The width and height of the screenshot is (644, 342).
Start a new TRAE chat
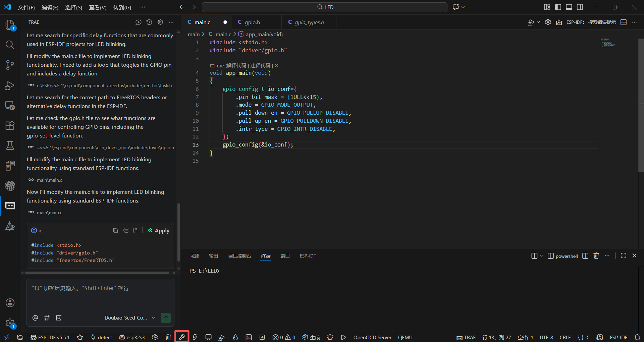click(138, 22)
